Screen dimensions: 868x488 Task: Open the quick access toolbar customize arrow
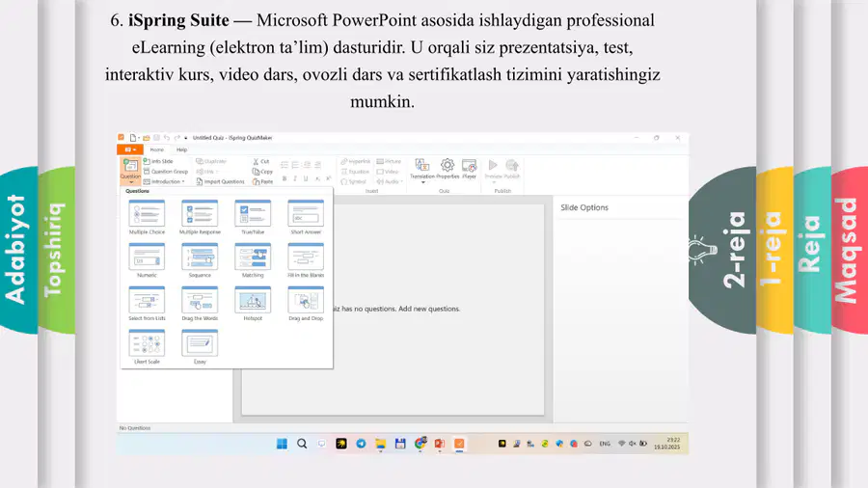point(186,138)
